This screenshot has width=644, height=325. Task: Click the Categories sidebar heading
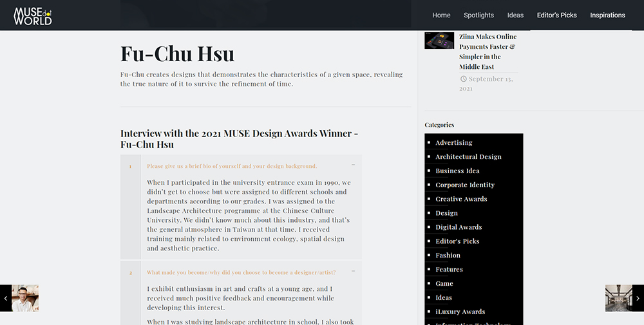pos(439,125)
